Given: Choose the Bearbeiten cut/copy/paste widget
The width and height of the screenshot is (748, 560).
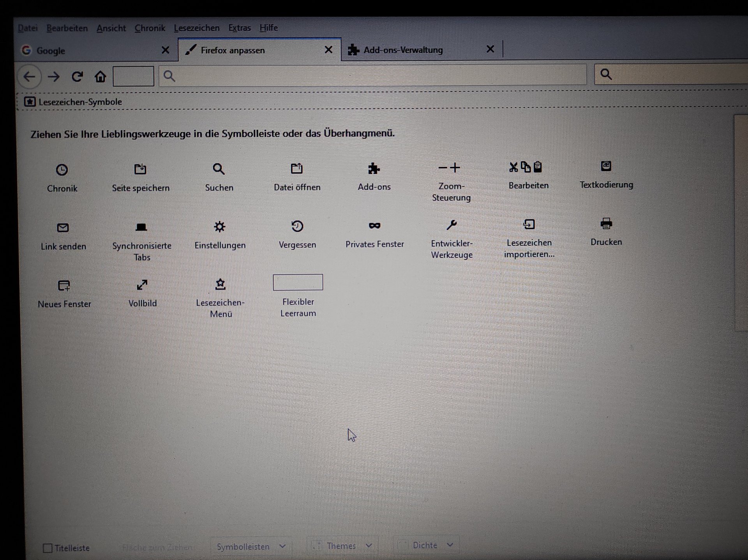Looking at the screenshot, I should (x=526, y=167).
